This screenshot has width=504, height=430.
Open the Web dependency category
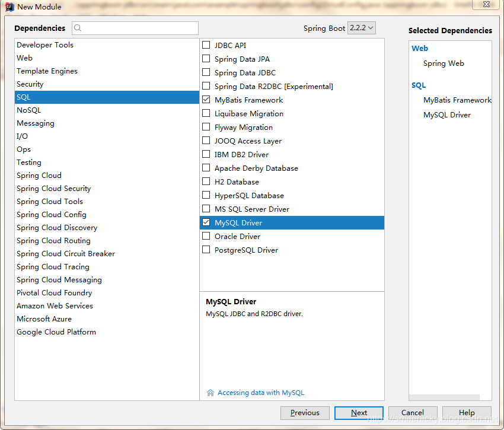(107, 58)
